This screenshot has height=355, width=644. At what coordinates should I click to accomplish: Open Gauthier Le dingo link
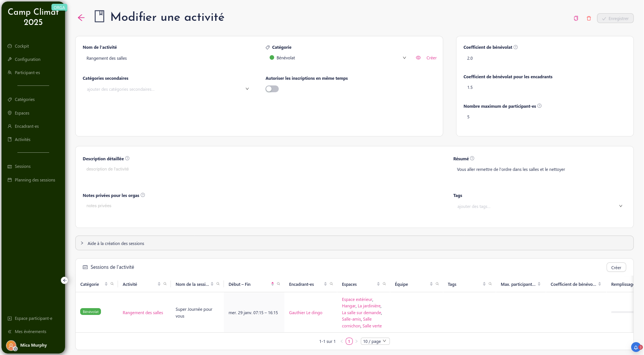pos(306,313)
